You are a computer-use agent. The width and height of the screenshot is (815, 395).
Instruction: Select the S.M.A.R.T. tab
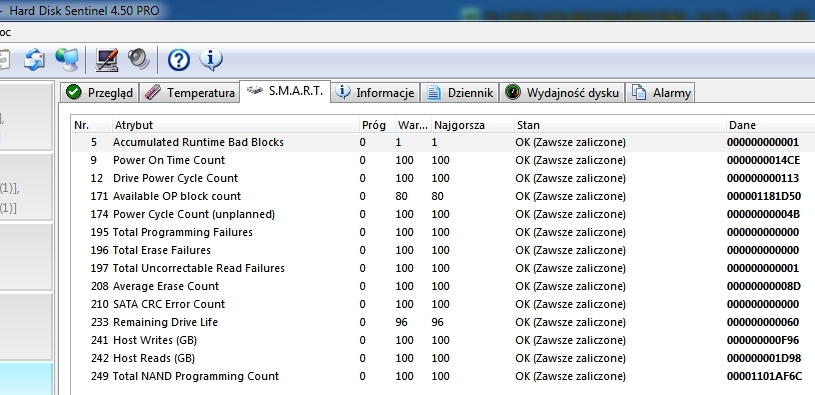[285, 91]
